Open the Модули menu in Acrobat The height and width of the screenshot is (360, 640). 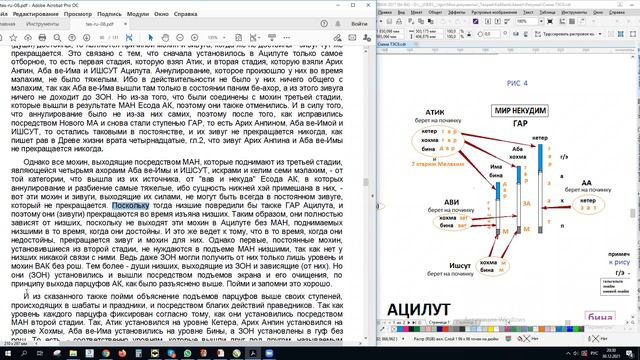138,14
